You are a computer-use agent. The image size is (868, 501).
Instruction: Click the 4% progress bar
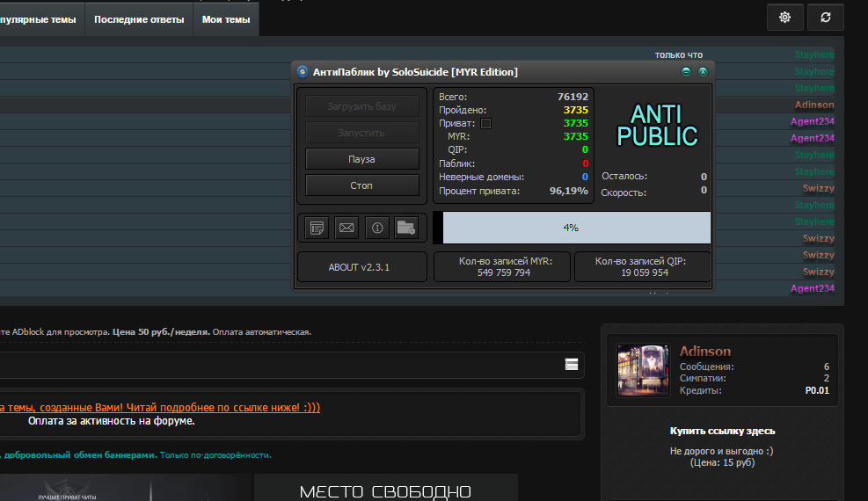point(572,228)
